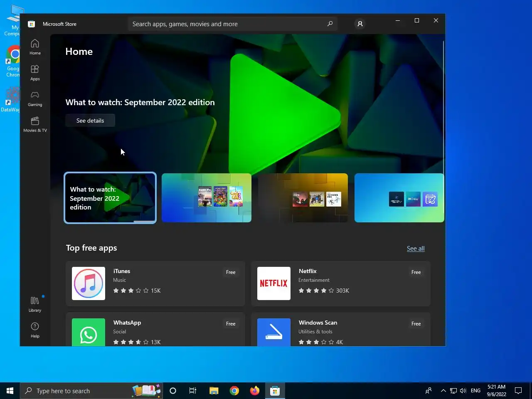This screenshot has height=399, width=532.
Task: Click the ENG language indicator
Action: point(475,391)
